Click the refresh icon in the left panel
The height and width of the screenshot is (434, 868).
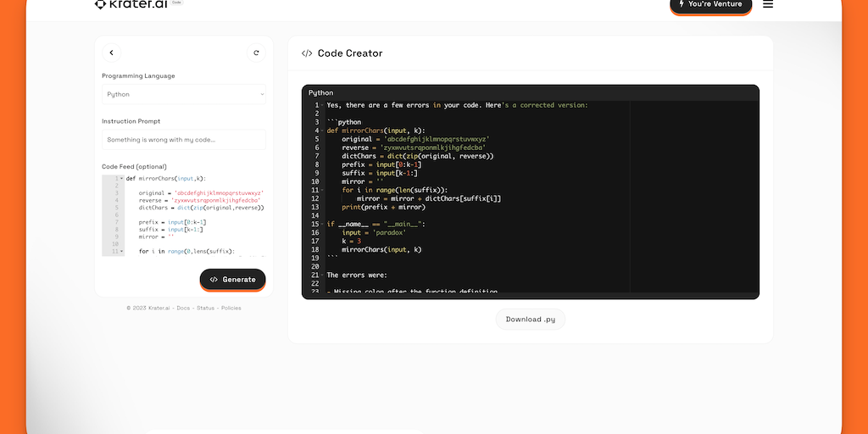(256, 53)
